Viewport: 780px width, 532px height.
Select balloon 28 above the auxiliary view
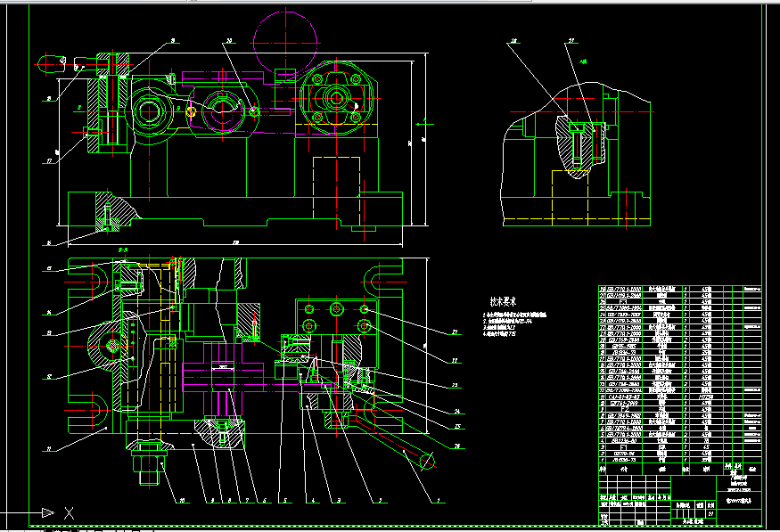(x=513, y=41)
